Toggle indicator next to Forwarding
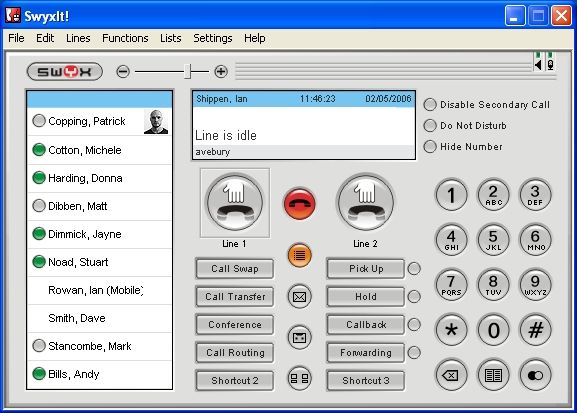The image size is (577, 413). pyautogui.click(x=414, y=352)
